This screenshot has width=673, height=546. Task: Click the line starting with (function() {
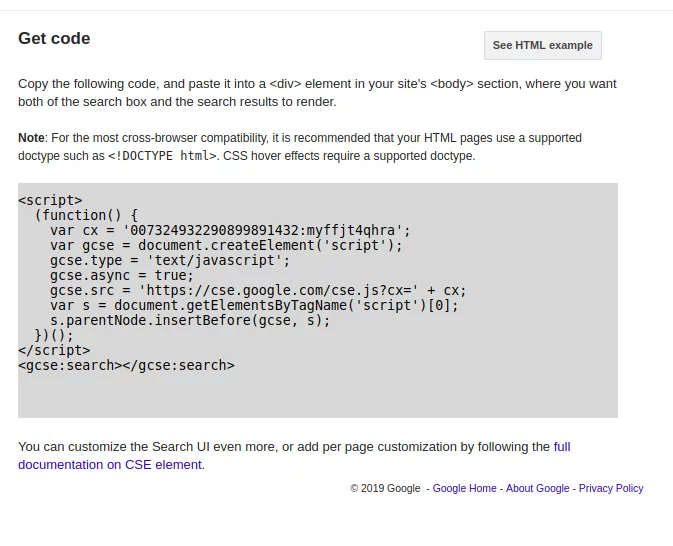click(86, 215)
